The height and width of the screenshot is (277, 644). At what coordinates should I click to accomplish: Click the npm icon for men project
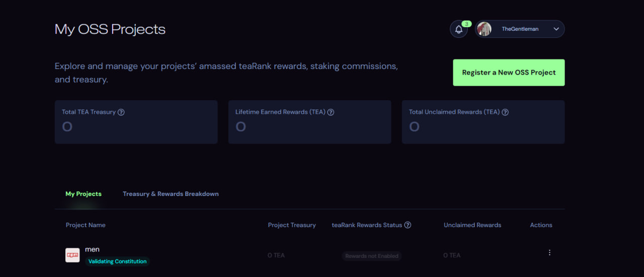point(72,255)
